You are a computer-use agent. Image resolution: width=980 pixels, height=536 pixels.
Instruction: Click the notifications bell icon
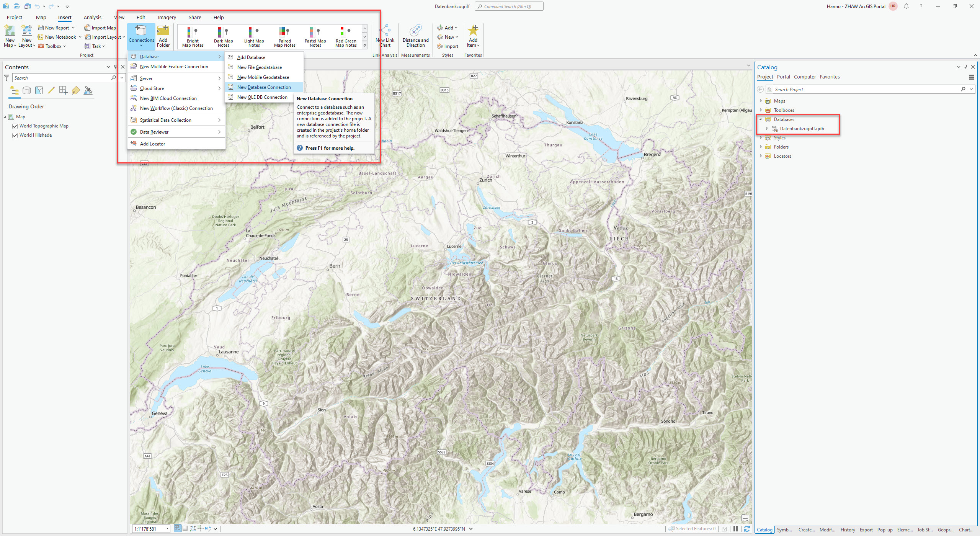click(906, 6)
